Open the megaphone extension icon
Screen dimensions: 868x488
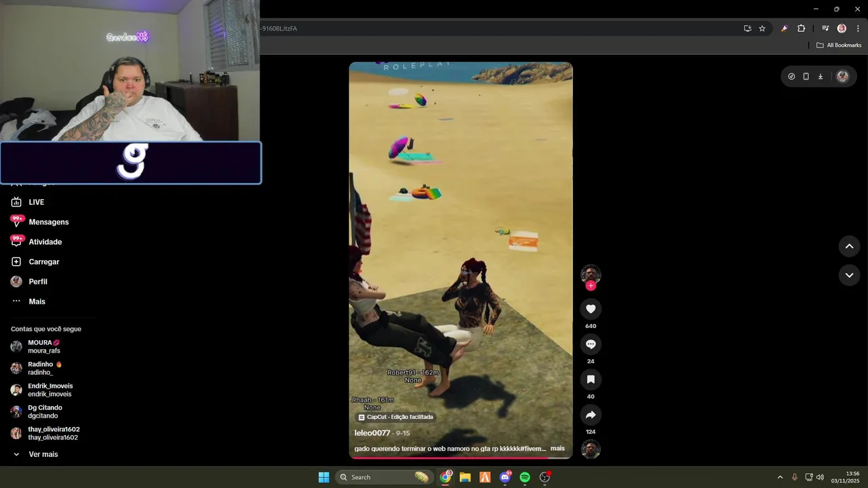pos(785,28)
